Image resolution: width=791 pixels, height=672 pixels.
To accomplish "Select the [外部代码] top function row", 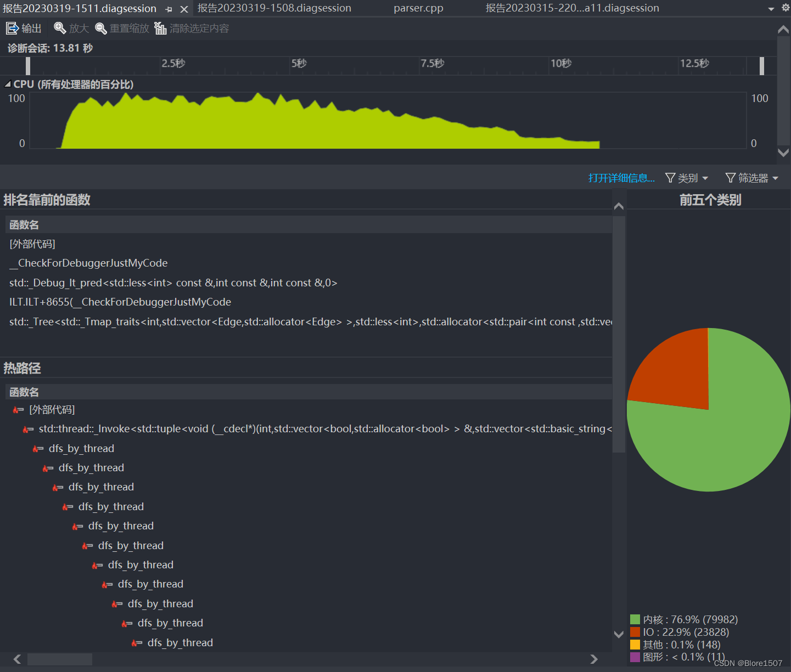I will (x=308, y=244).
